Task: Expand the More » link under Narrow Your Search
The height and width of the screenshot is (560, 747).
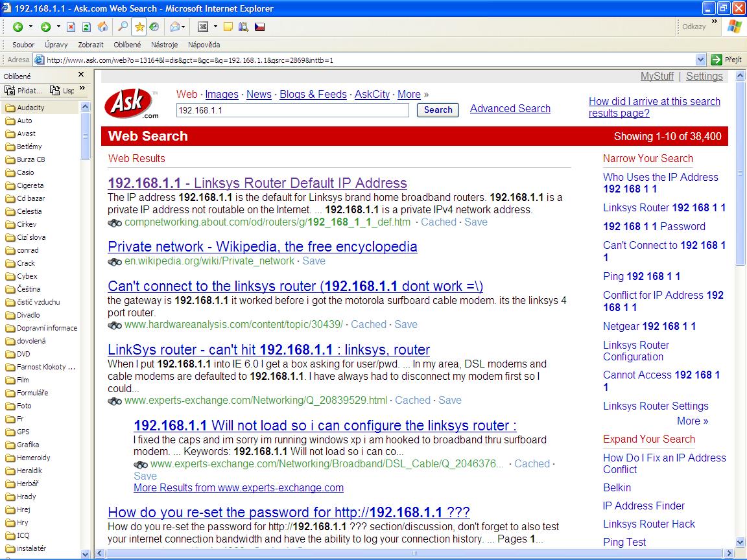Action: pos(693,421)
